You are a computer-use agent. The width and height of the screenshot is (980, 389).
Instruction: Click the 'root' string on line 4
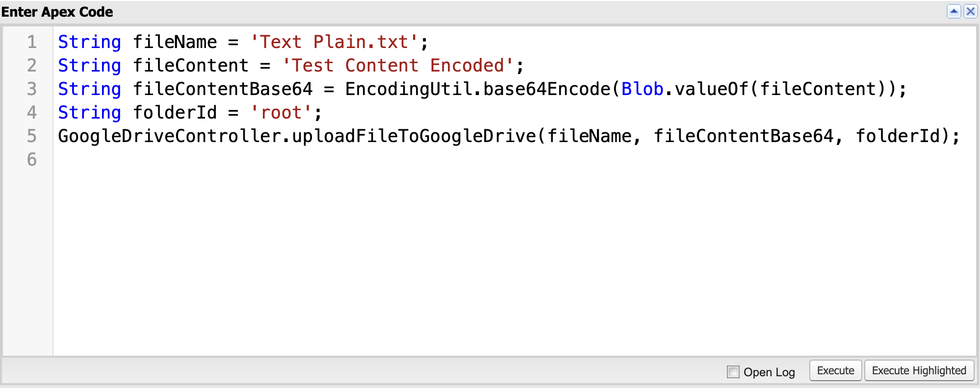point(281,112)
